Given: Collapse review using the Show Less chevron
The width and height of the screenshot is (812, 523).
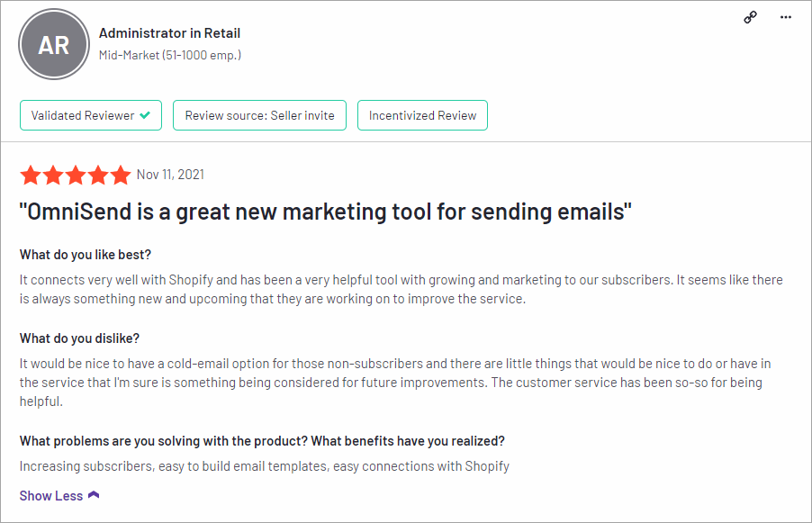Looking at the screenshot, I should (94, 495).
